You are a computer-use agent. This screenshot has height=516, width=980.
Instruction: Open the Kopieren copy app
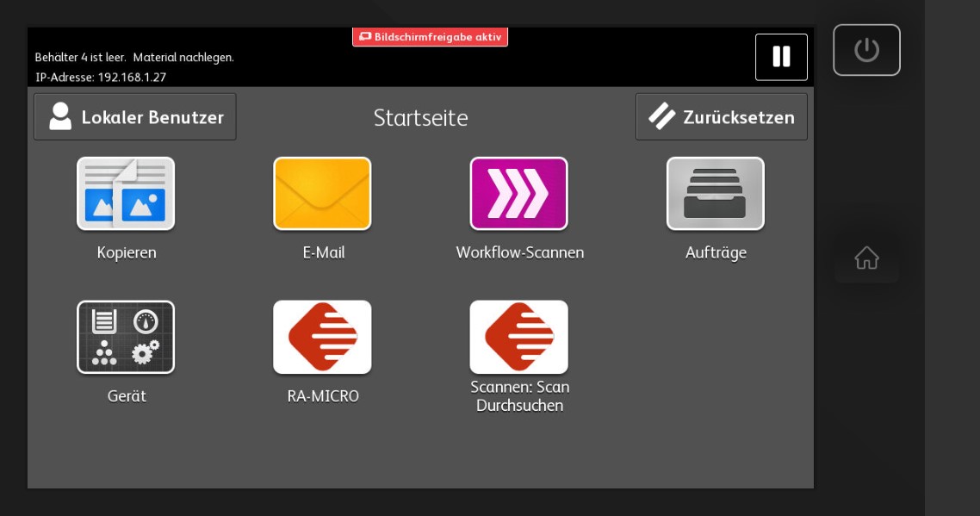(126, 193)
